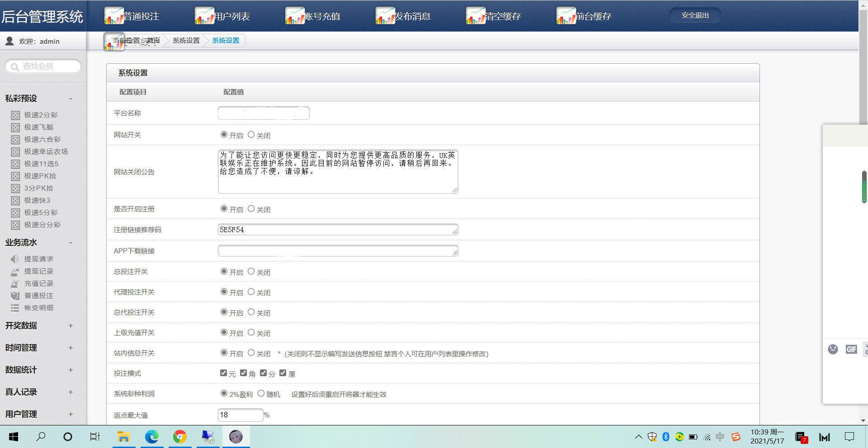Open 提现请求 speaker icon in sidebar
This screenshot has width=868, height=448.
tap(15, 259)
